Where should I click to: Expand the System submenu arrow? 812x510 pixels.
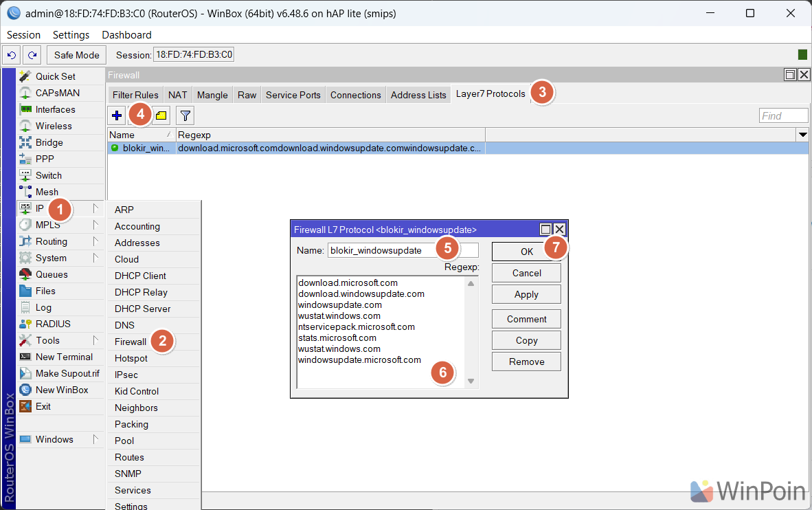click(x=95, y=258)
